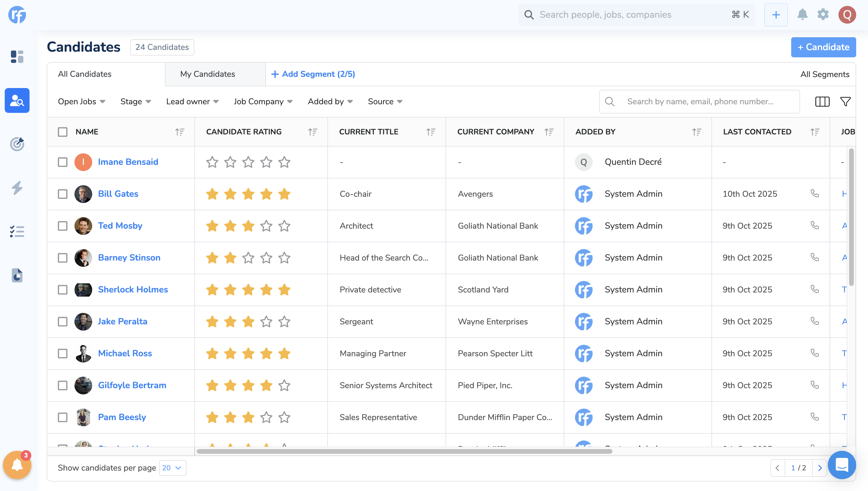
Task: Select the Jobs target icon in the sidebar
Action: pyautogui.click(x=17, y=144)
